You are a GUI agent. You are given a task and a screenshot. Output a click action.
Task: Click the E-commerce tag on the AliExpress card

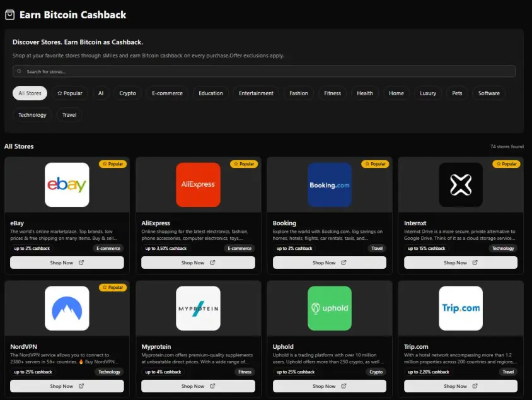(240, 248)
